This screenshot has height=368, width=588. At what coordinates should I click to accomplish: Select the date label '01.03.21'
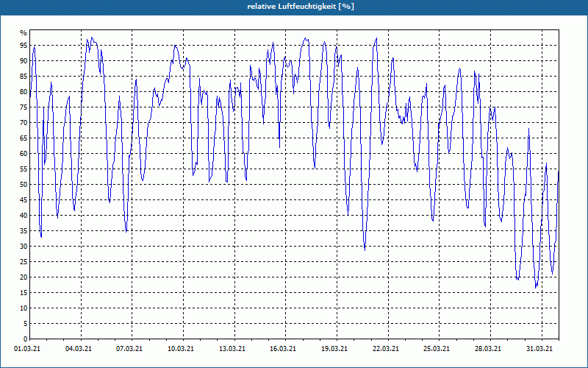click(x=27, y=349)
